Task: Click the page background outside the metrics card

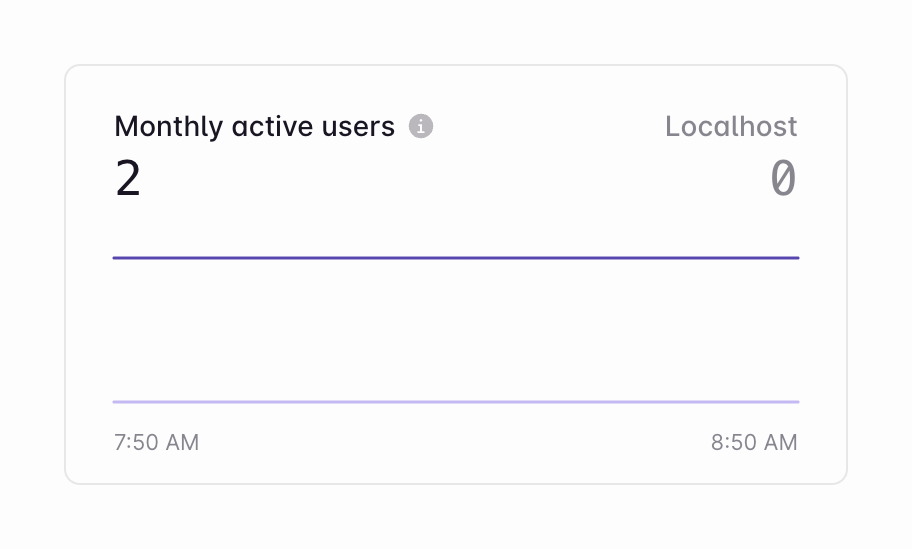Action: [456, 520]
